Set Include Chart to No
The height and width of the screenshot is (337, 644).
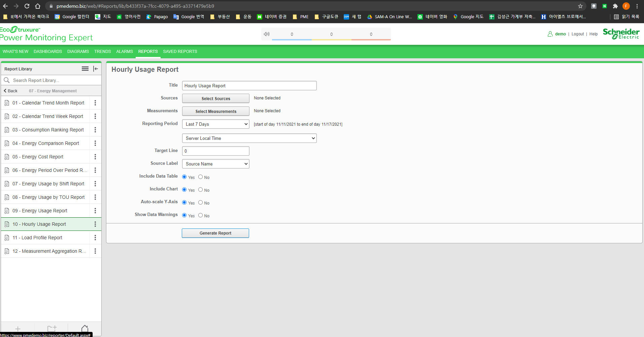[x=201, y=190]
